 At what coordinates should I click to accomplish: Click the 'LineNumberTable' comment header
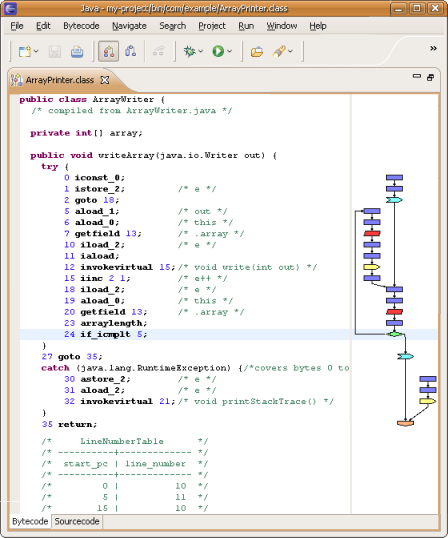click(122, 441)
